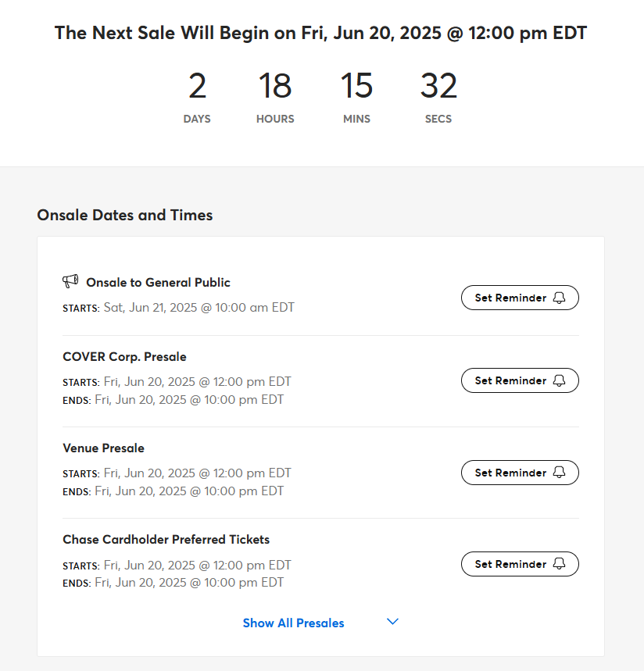Click the megaphone icon beside Onsale to General Public
This screenshot has width=644, height=671.
tap(70, 281)
